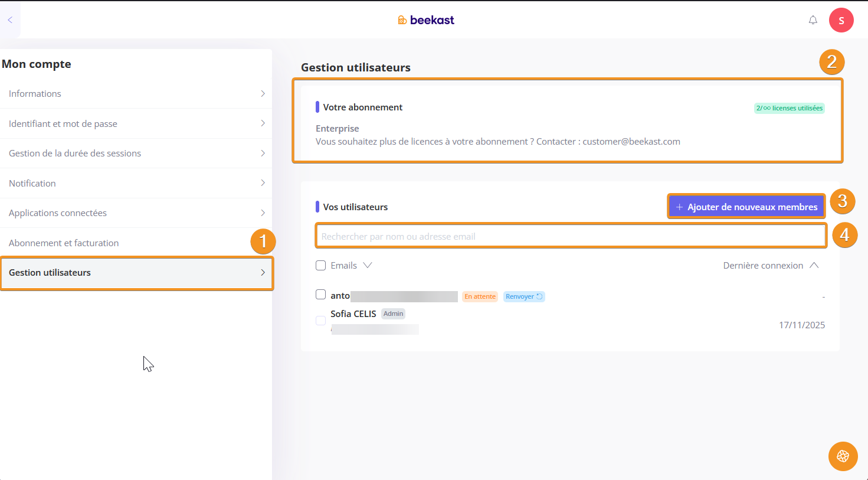This screenshot has width=868, height=480.
Task: Click the licenses utilisées green badge
Action: [789, 108]
